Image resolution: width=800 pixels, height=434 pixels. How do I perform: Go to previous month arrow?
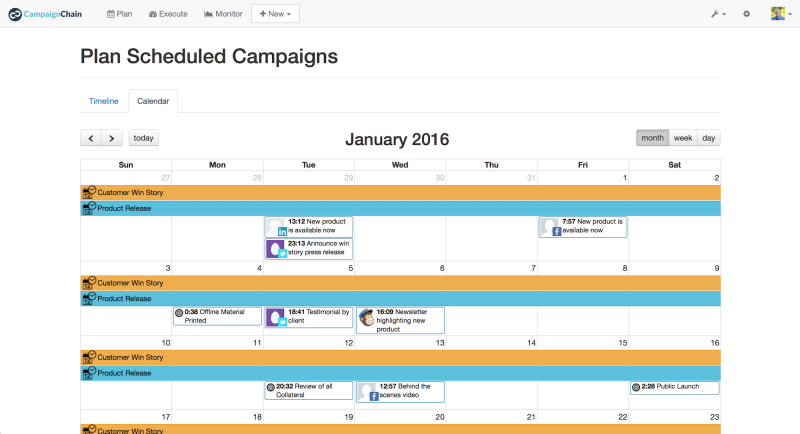point(91,138)
